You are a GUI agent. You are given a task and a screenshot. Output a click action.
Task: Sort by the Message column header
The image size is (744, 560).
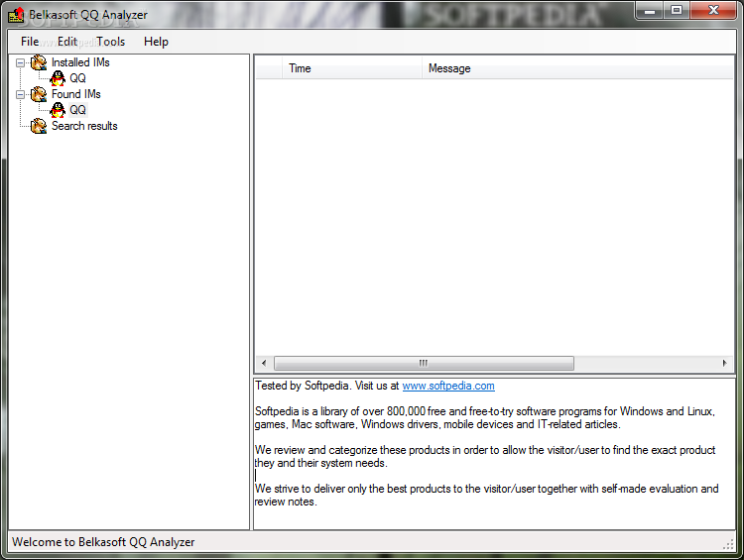tap(577, 68)
